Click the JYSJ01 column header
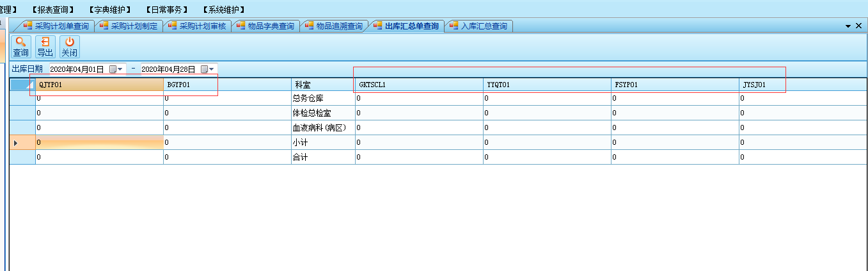This screenshot has height=271, width=868. pos(803,85)
